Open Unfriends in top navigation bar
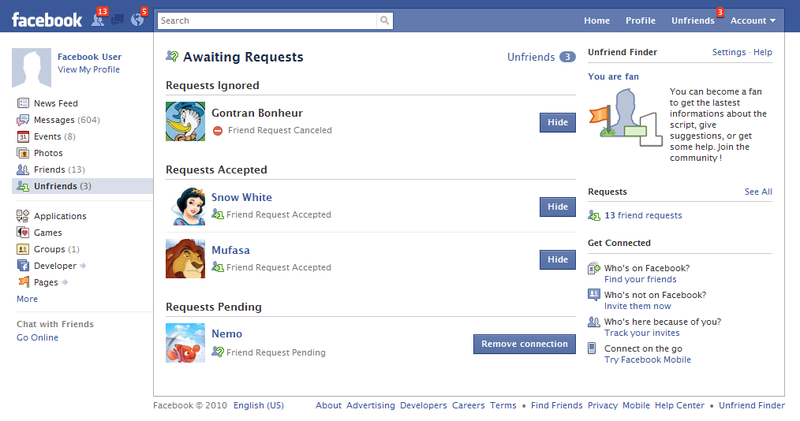 [692, 20]
